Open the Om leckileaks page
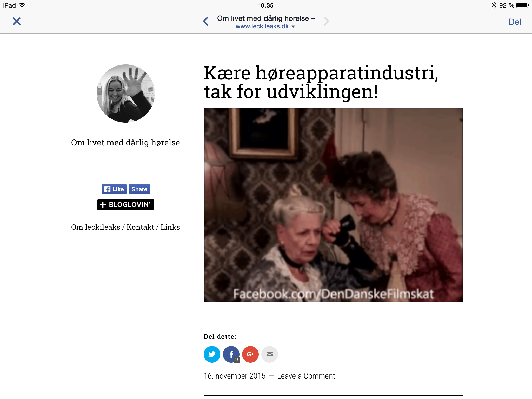Image resolution: width=532 pixels, height=399 pixels. point(96,227)
